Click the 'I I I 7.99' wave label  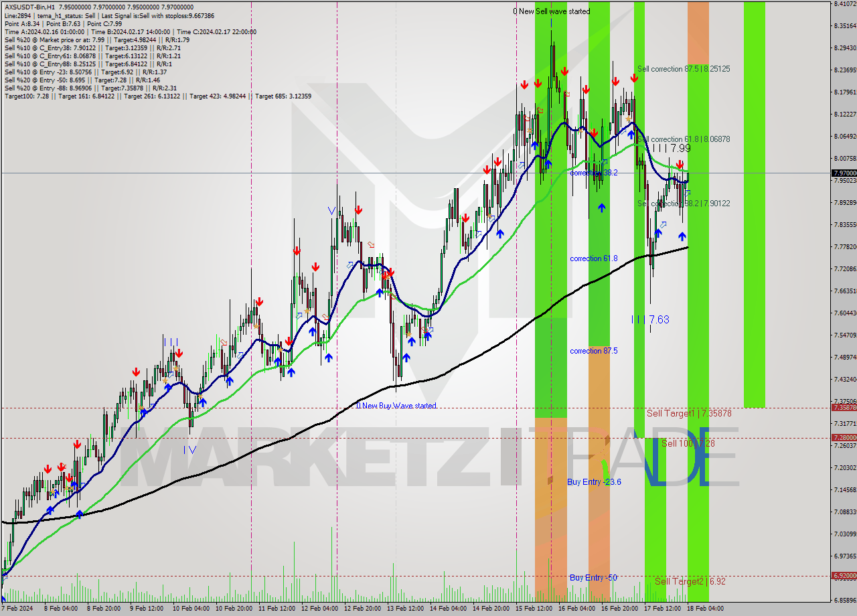(672, 148)
